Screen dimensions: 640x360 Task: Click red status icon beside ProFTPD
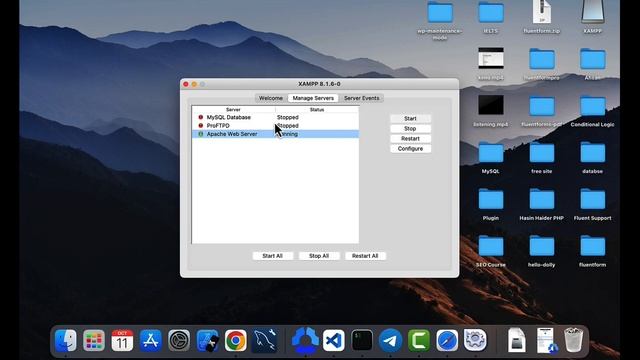click(x=200, y=125)
